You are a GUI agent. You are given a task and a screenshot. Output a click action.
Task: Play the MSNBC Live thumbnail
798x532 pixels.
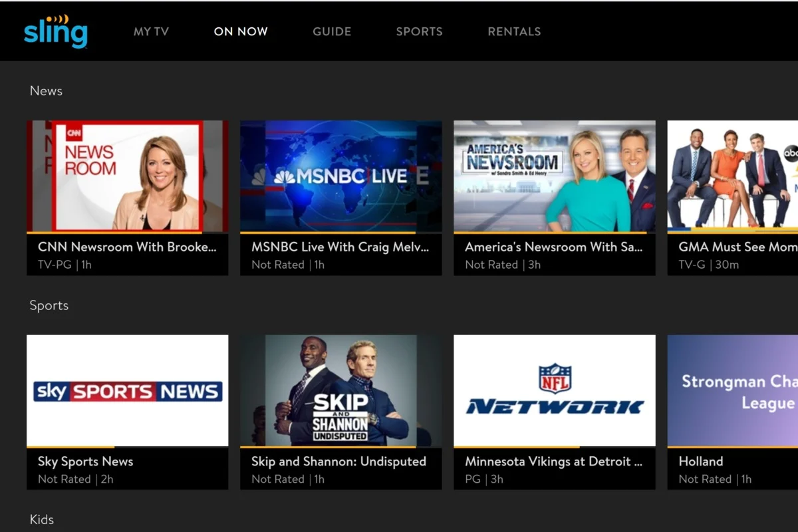click(x=341, y=176)
